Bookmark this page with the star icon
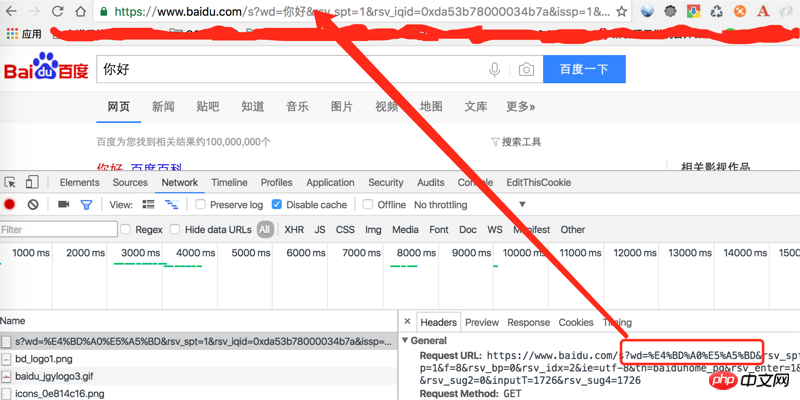 (621, 11)
